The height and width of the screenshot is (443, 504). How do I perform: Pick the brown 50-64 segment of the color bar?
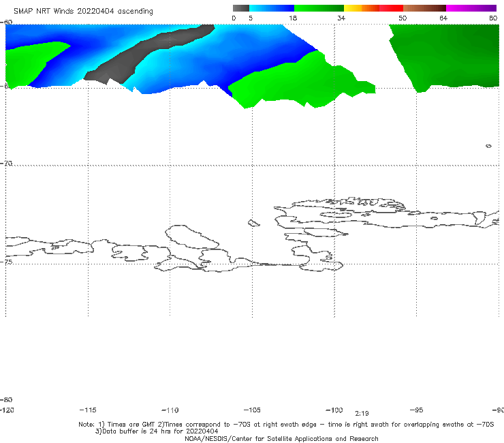[424, 8]
